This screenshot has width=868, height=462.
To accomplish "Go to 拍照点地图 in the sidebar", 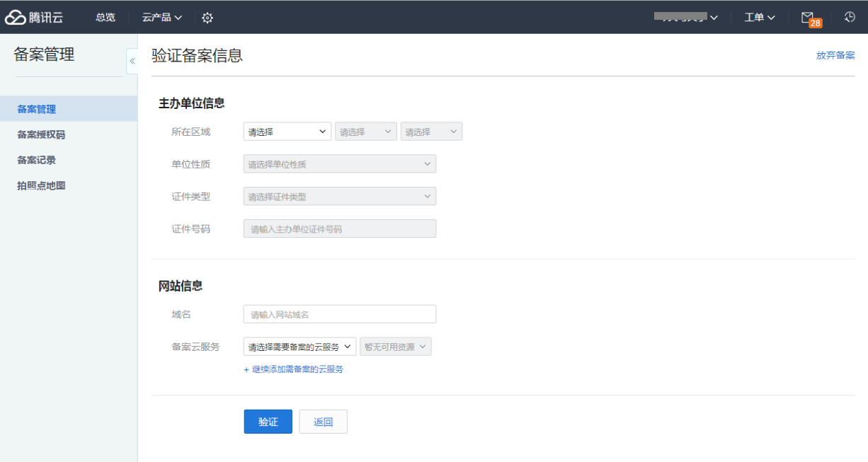I will click(x=41, y=185).
